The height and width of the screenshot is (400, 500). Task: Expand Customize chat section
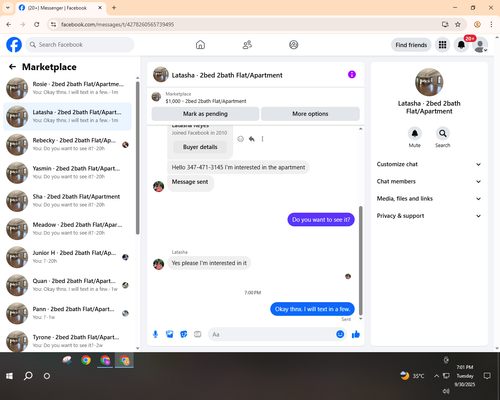(x=429, y=164)
